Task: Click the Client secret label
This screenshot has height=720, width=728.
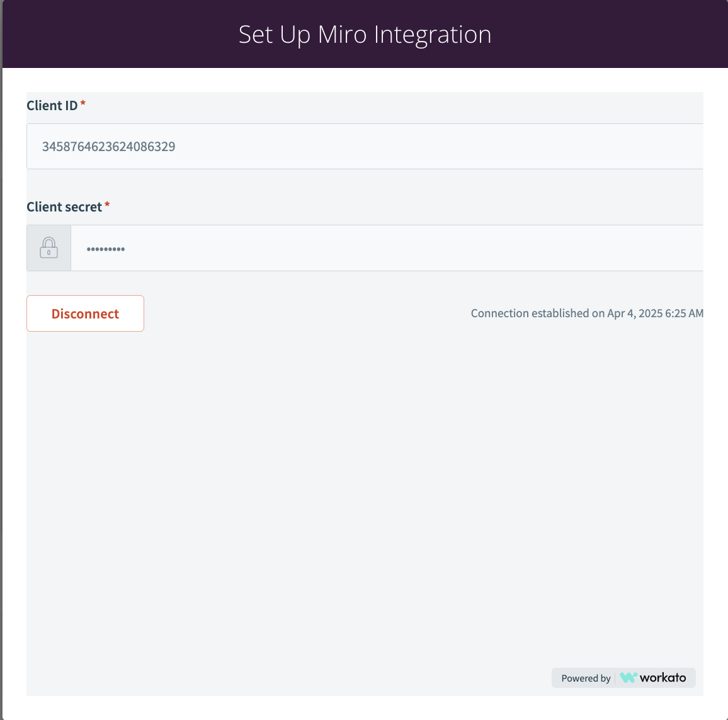Action: coord(64,207)
